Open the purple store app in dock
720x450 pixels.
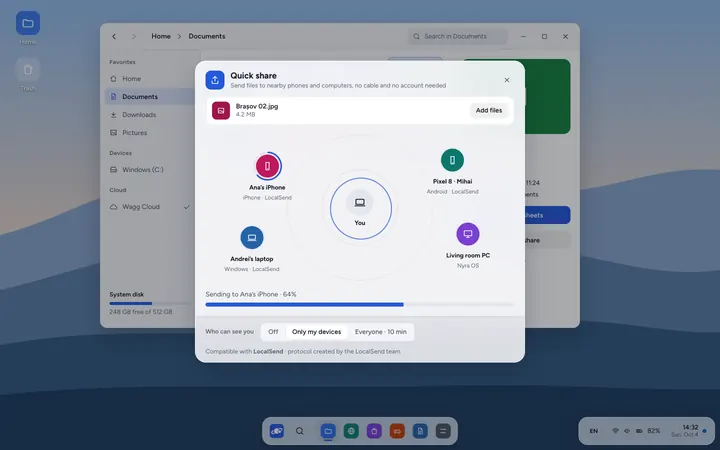[x=374, y=431]
